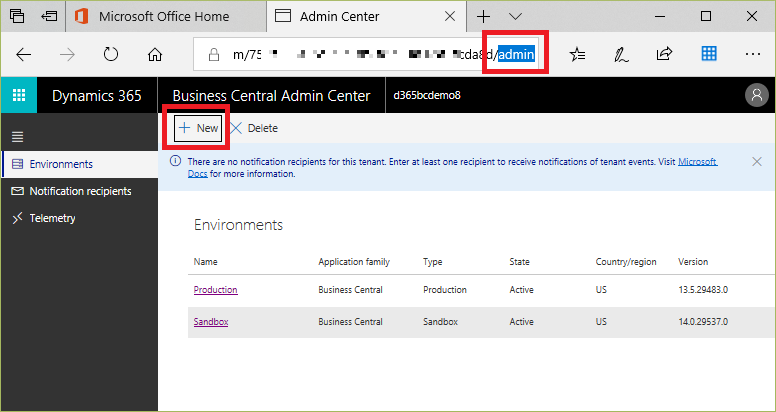Click version 13.5.29483.0 cell
The image size is (776, 412).
[x=703, y=290]
